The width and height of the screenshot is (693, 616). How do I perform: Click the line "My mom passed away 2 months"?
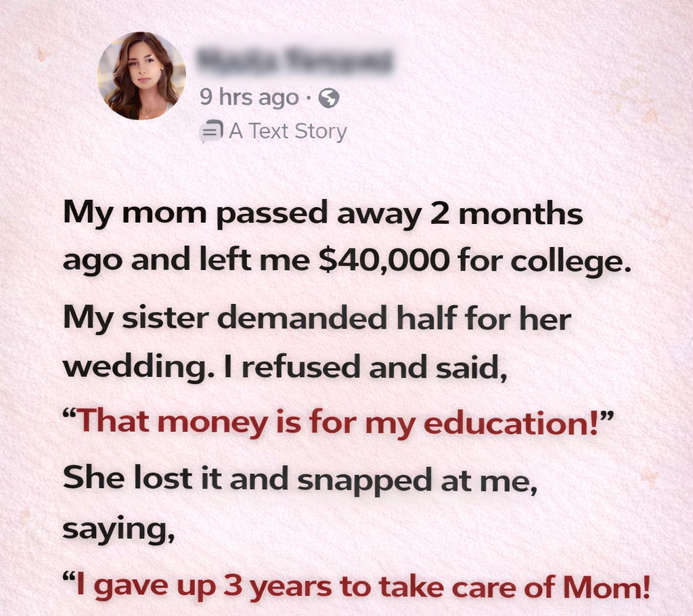click(x=323, y=215)
